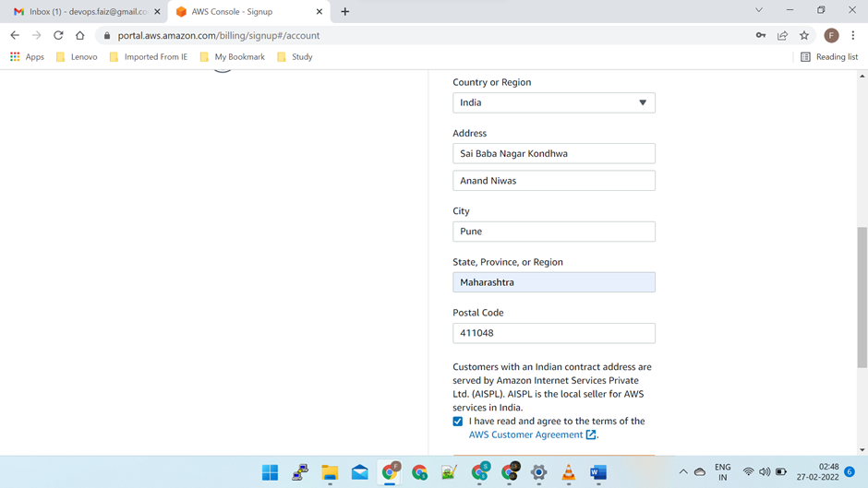Open the Study bookmarks folder
Image resolution: width=868 pixels, height=488 pixels.
coord(295,57)
